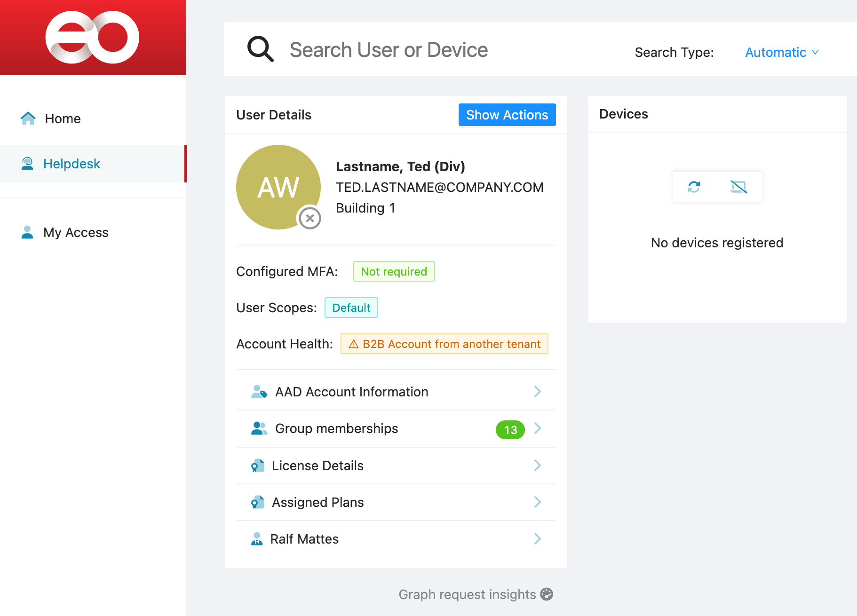Click the green 13 group count badge
The height and width of the screenshot is (616, 857).
510,430
